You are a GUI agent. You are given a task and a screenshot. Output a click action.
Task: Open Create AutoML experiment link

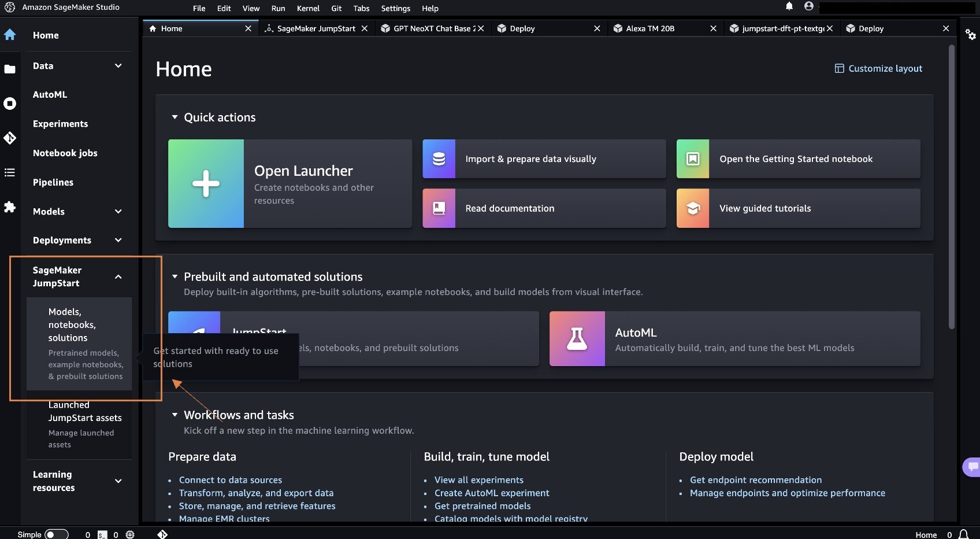click(492, 493)
